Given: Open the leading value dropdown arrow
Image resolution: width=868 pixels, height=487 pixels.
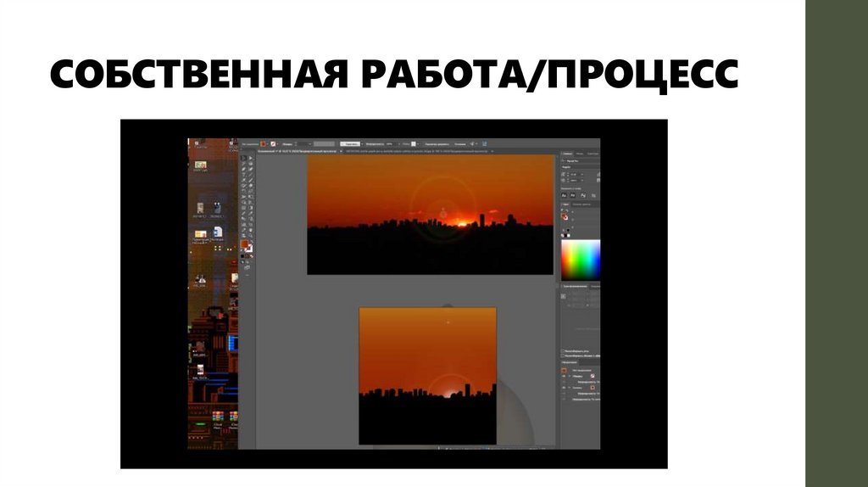Looking at the screenshot, I should click(x=581, y=181).
